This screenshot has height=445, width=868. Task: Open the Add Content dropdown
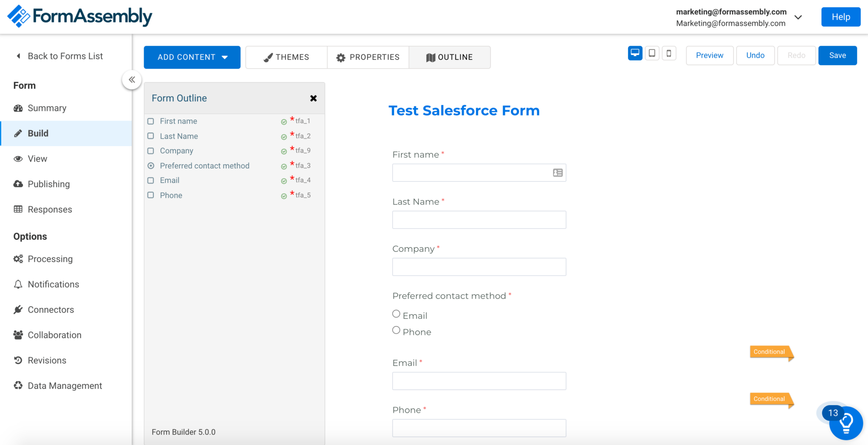[x=192, y=57]
